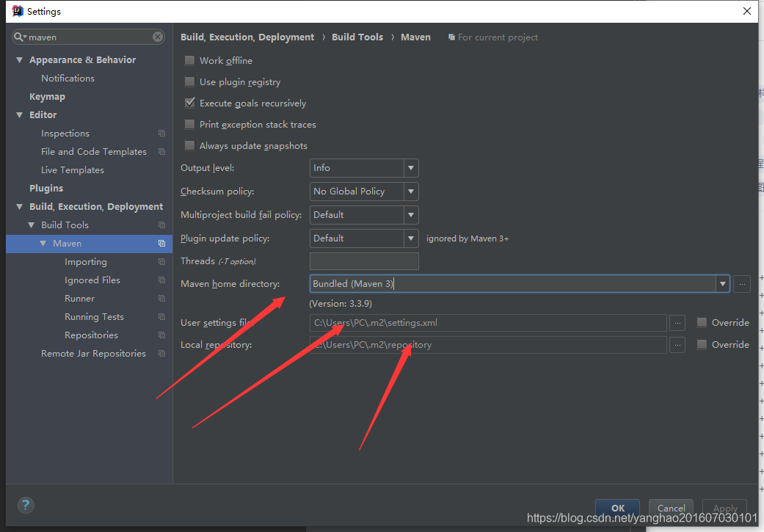764x532 pixels.
Task: Open File and Code Templates settings
Action: (x=93, y=152)
